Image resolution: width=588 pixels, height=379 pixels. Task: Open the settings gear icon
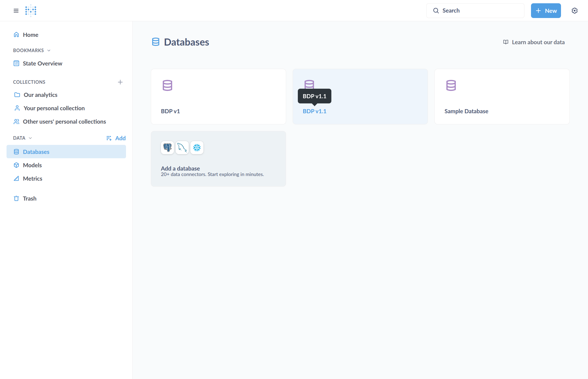[575, 11]
